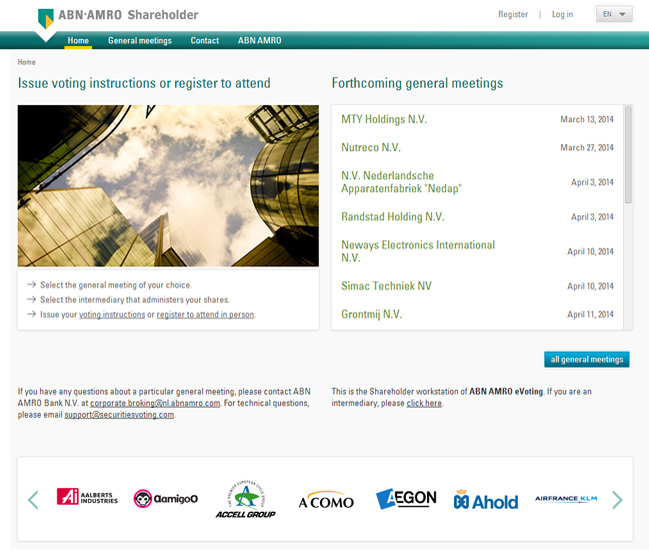Click Select the general meeting of your choice
This screenshot has width=649, height=553.
(x=115, y=285)
